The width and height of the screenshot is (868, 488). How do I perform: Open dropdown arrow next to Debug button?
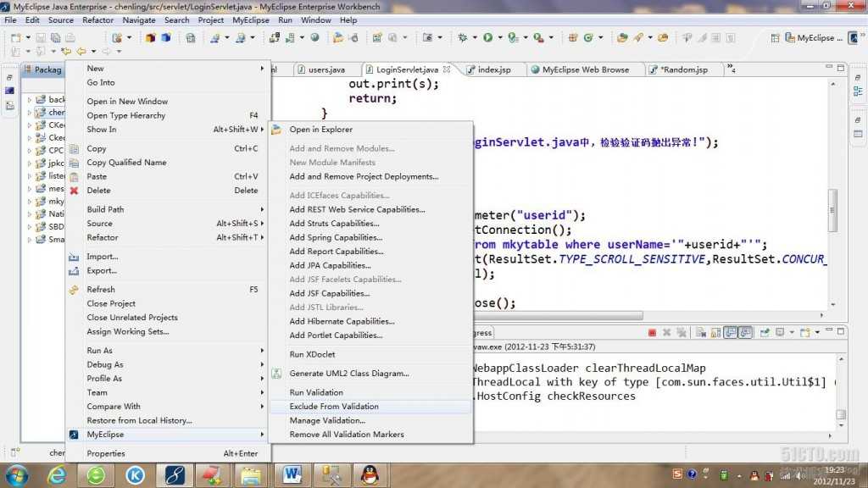click(475, 37)
